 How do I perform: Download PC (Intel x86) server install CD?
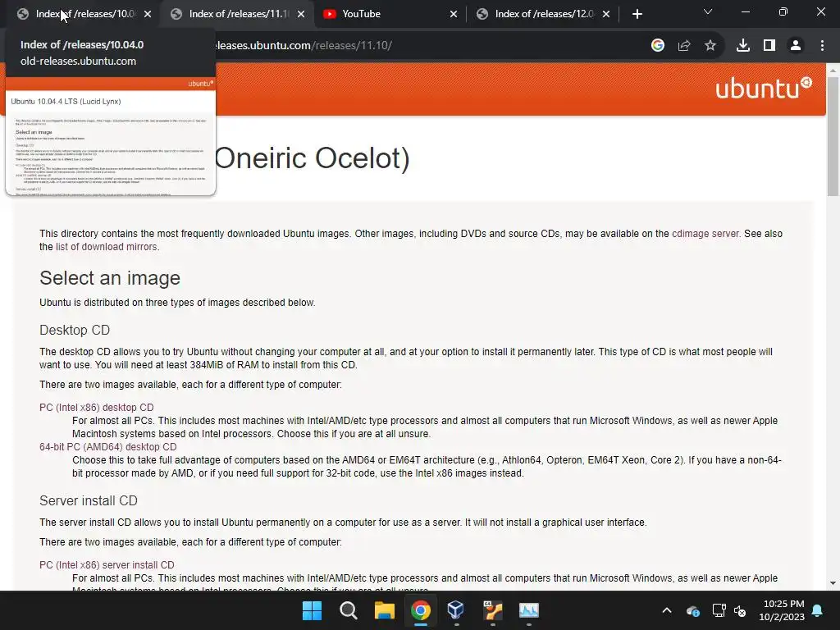point(107,565)
